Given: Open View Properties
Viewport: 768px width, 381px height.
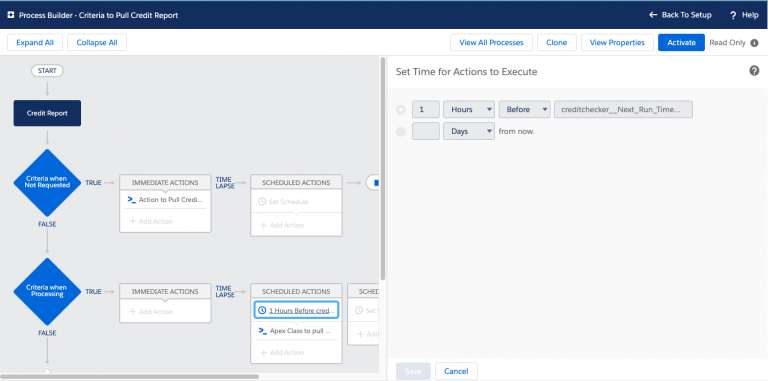Looking at the screenshot, I should 617,43.
